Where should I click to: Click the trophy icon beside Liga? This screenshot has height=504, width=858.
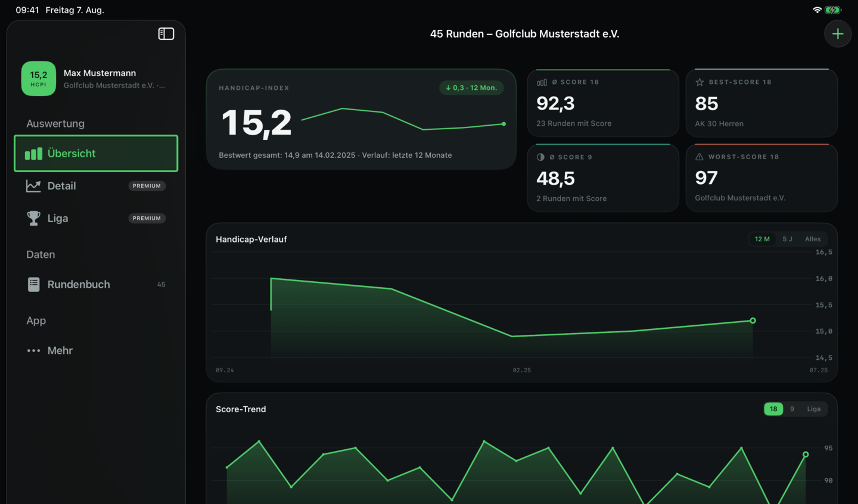[x=33, y=218]
